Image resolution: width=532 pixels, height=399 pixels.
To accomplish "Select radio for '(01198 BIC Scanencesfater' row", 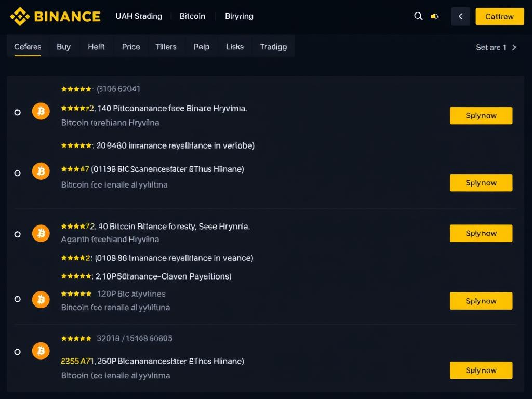I will (17, 173).
